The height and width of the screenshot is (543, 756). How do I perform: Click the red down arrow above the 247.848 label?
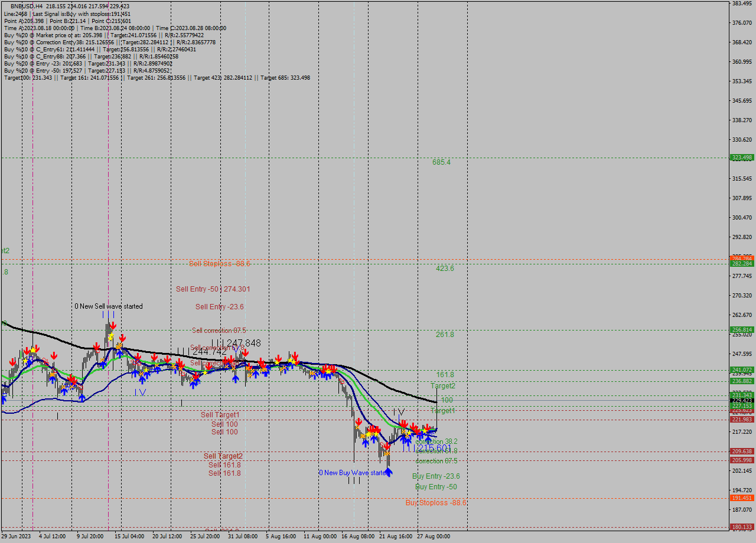point(246,353)
